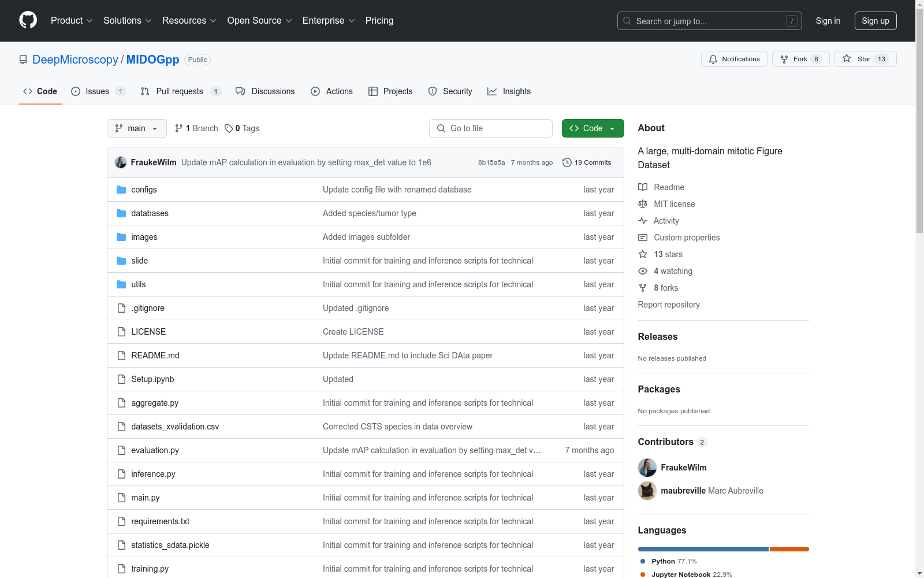Switch to the Security tab
This screenshot has height=578, width=924.
pos(450,91)
